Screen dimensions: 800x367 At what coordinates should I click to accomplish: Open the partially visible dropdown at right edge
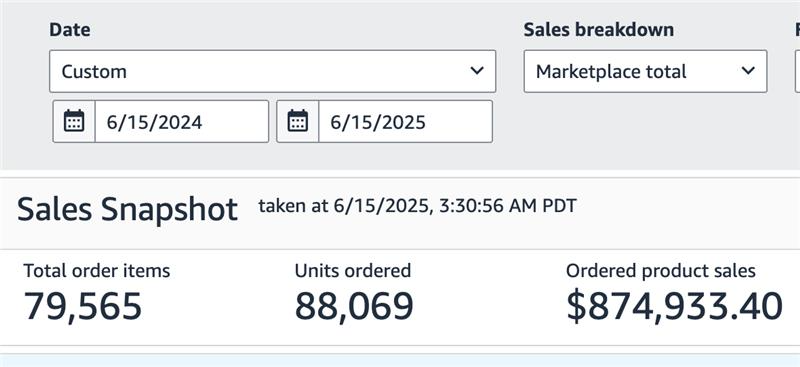[x=797, y=71]
